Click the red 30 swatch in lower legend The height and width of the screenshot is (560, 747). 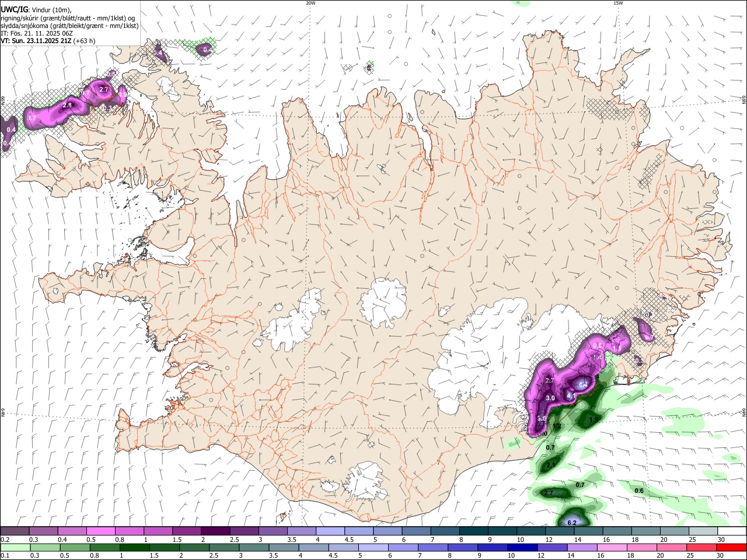tap(731, 547)
